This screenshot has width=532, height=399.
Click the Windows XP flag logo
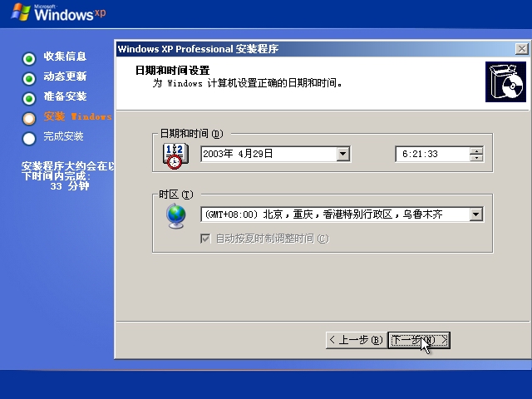[21, 12]
